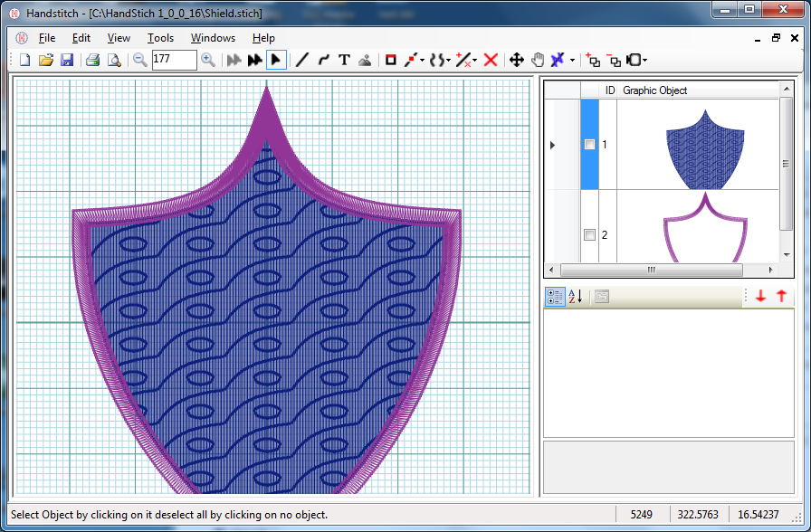811x532 pixels.
Task: Select the Text tool
Action: pyautogui.click(x=345, y=60)
